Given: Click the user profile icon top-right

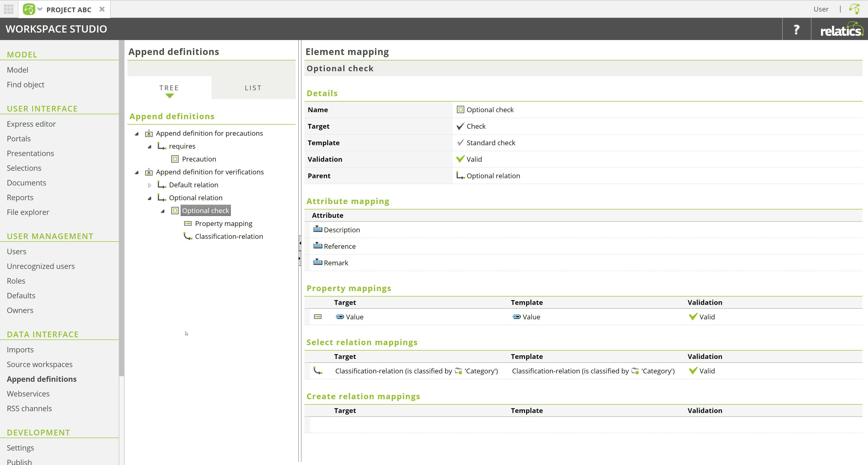Looking at the screenshot, I should click(x=855, y=9).
